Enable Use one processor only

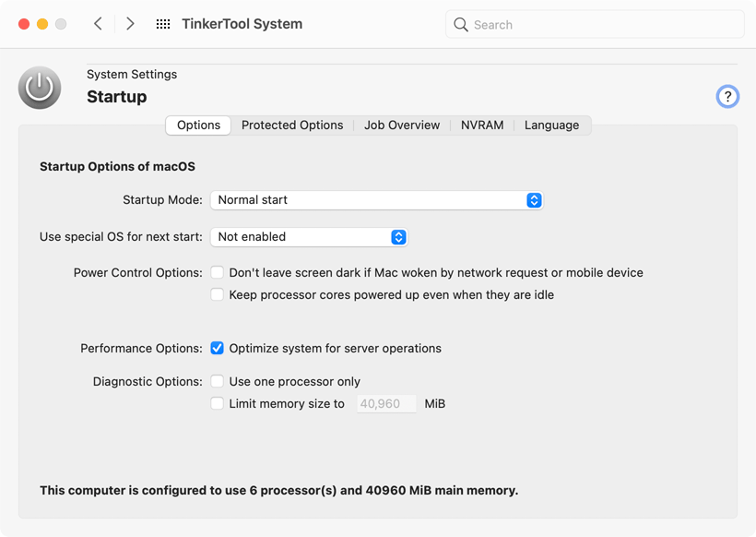217,382
